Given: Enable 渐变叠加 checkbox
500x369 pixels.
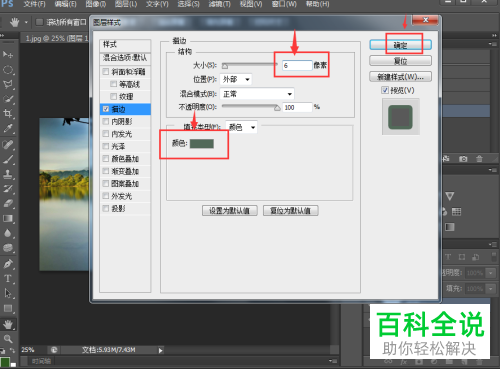Looking at the screenshot, I should point(106,171).
